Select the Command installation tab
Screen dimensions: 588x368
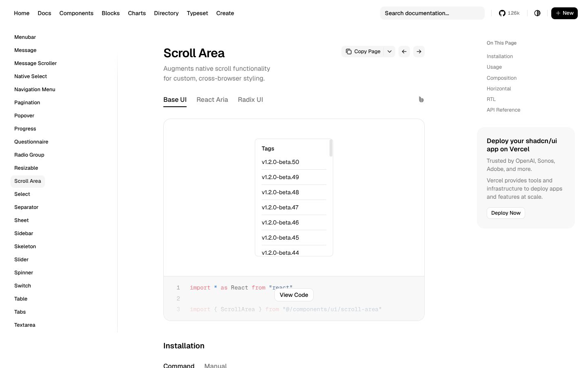click(179, 366)
